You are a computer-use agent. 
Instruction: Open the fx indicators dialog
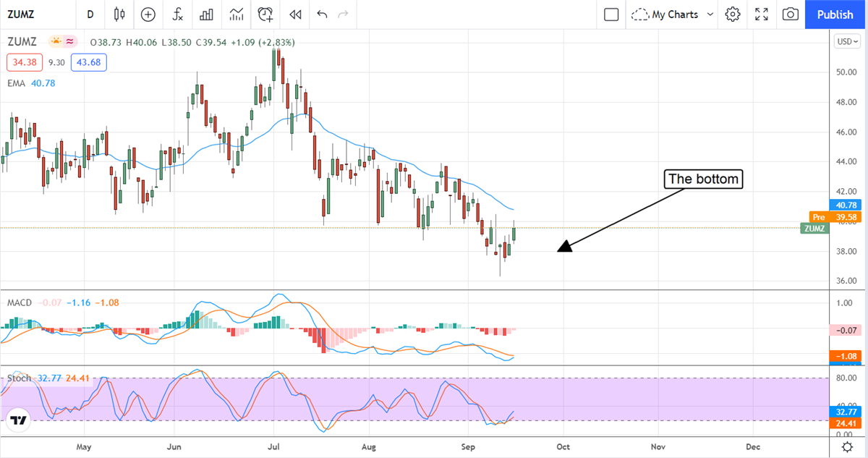coord(177,14)
